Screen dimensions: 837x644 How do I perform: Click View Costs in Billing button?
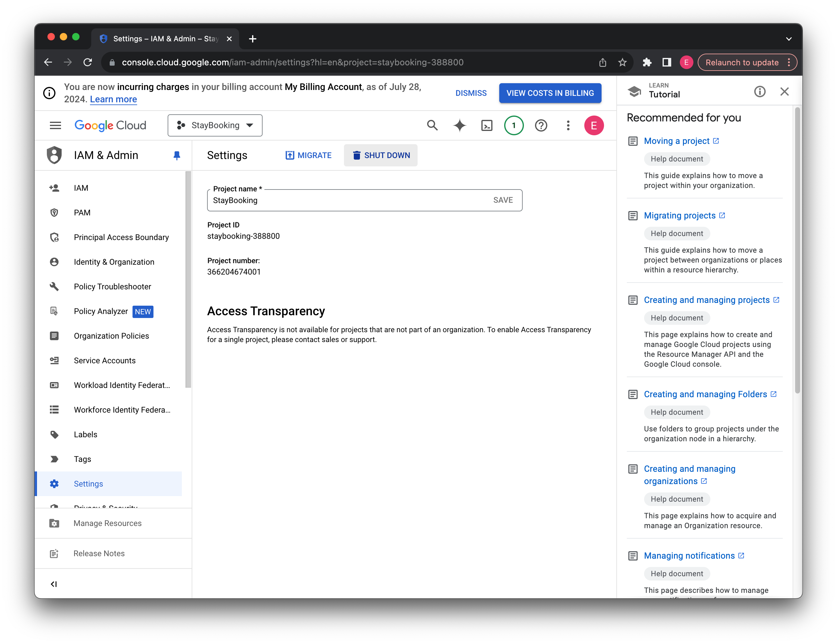click(x=550, y=93)
